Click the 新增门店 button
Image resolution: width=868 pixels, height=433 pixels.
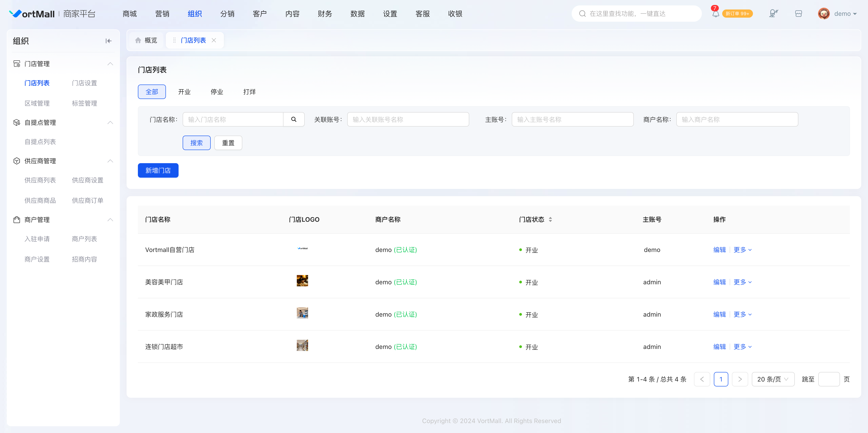pos(158,170)
